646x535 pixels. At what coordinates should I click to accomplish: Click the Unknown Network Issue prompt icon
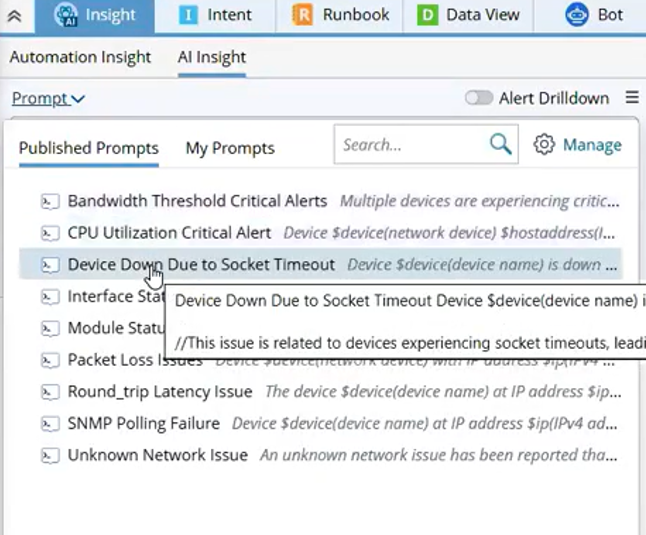click(49, 456)
